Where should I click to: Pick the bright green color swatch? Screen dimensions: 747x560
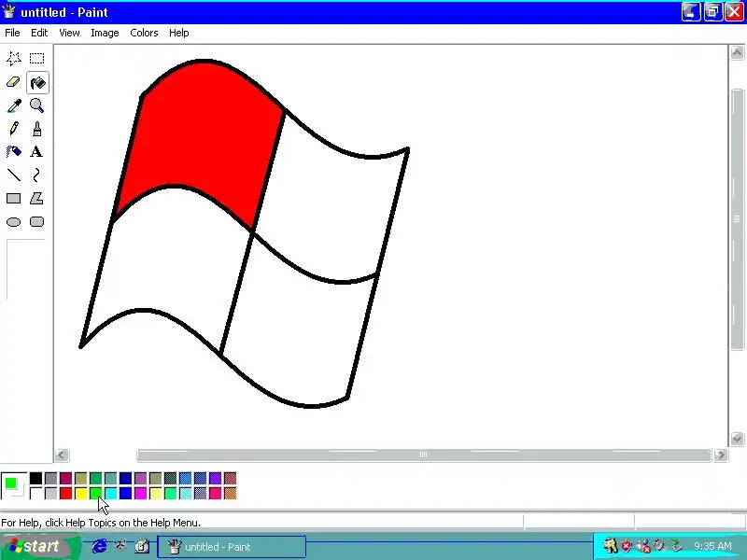pyautogui.click(x=96, y=493)
